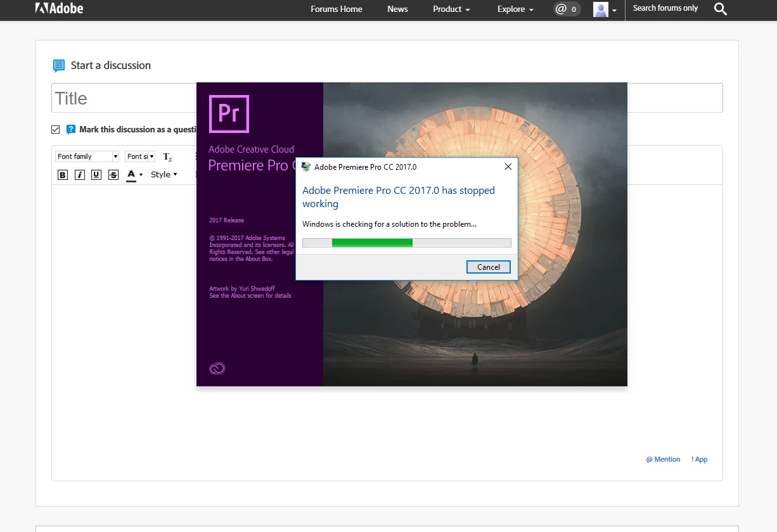Image resolution: width=777 pixels, height=532 pixels.
Task: Click the Start a discussion icon
Action: pyautogui.click(x=59, y=65)
